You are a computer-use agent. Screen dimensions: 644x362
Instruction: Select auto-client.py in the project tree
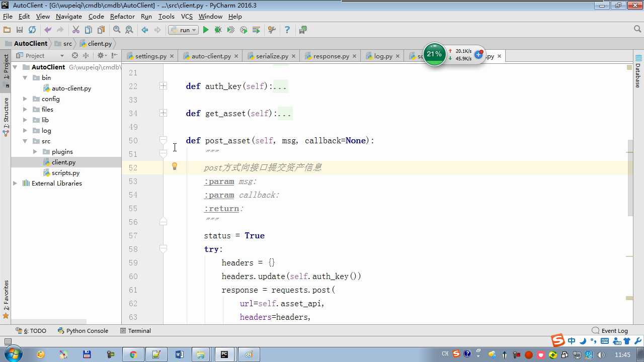click(71, 88)
